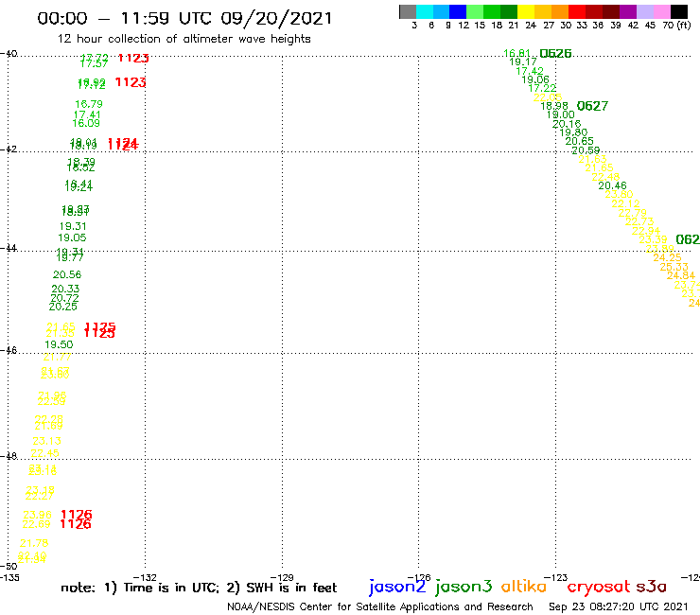The width and height of the screenshot is (700, 615).
Task: Click the 0626 time stamp label
Action: pyautogui.click(x=555, y=54)
